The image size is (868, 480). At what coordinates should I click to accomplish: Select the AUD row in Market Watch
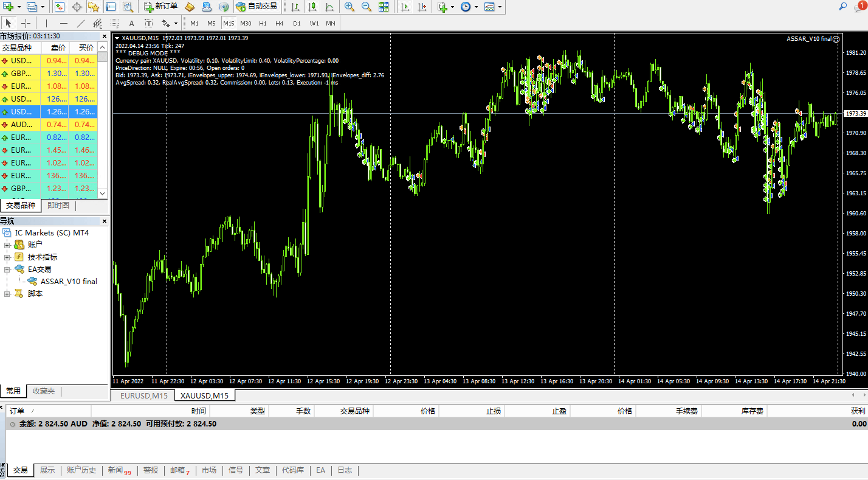pos(49,125)
